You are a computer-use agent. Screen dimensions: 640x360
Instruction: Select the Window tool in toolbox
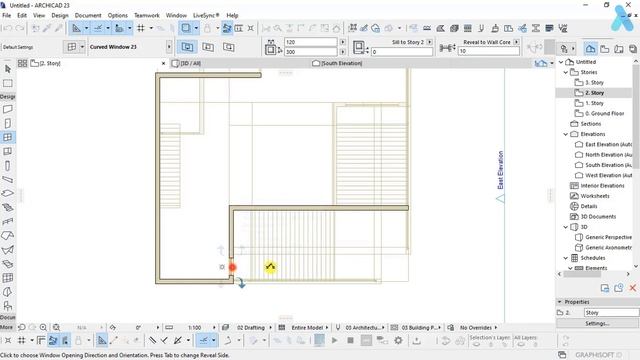tap(8, 137)
